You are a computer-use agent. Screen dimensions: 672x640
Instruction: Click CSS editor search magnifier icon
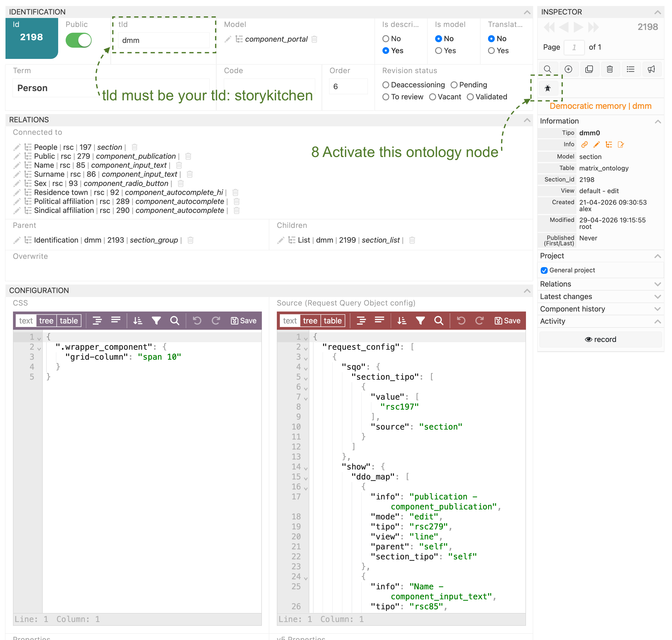175,321
